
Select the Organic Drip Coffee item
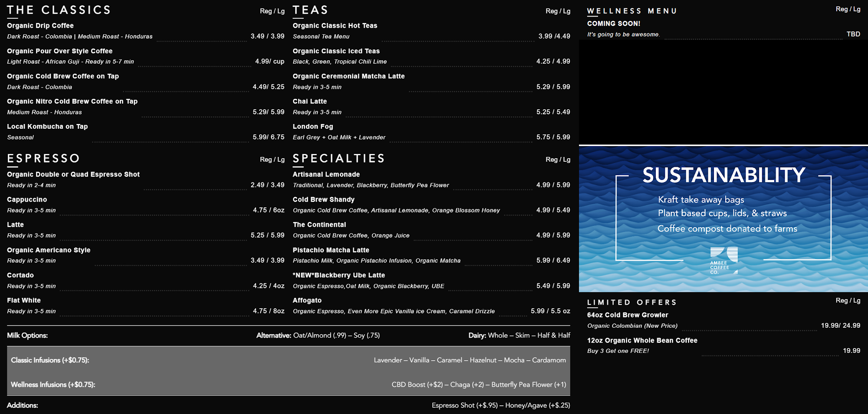[x=40, y=26]
